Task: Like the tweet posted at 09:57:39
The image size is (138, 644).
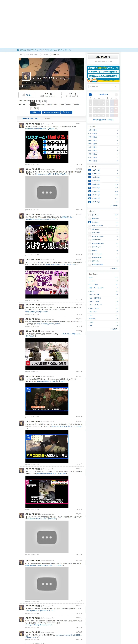Action: (x=82, y=417)
